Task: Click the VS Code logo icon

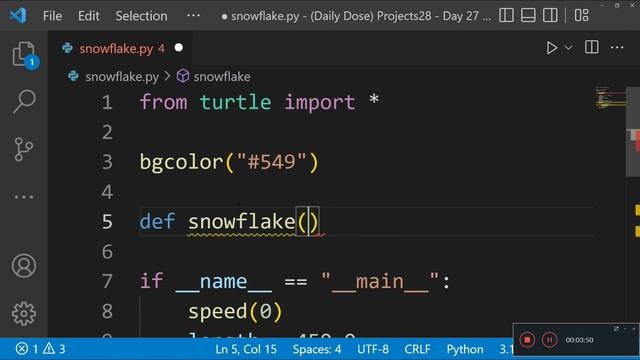Action: [x=18, y=16]
